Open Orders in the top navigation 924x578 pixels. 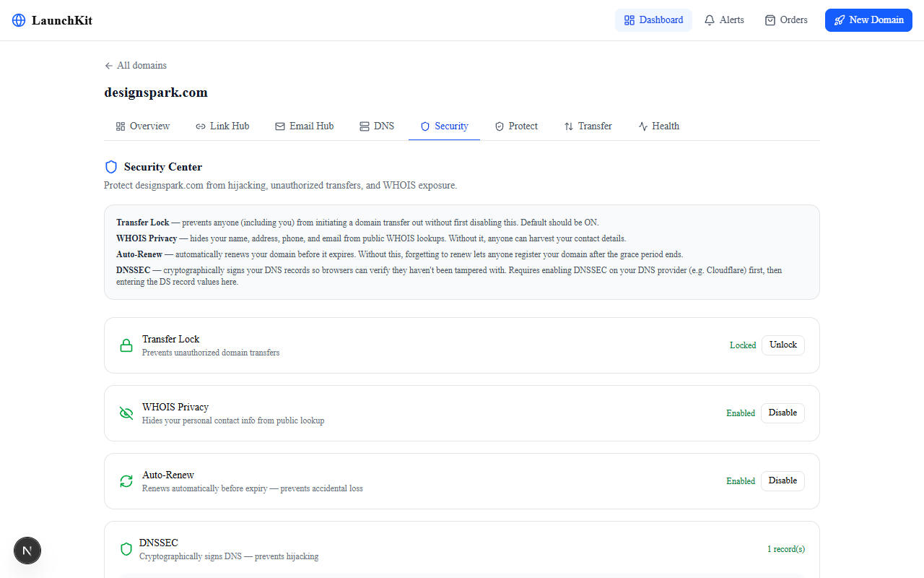[x=786, y=20]
